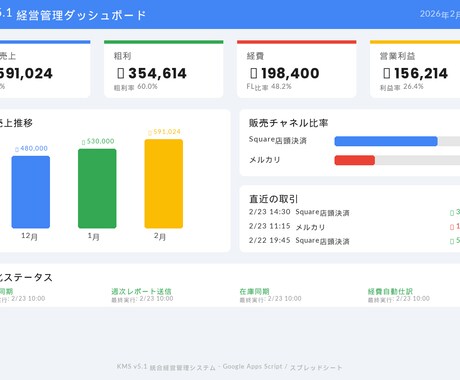Select the 2/23 14:30 transaction row
460x380 pixels.
(354, 212)
